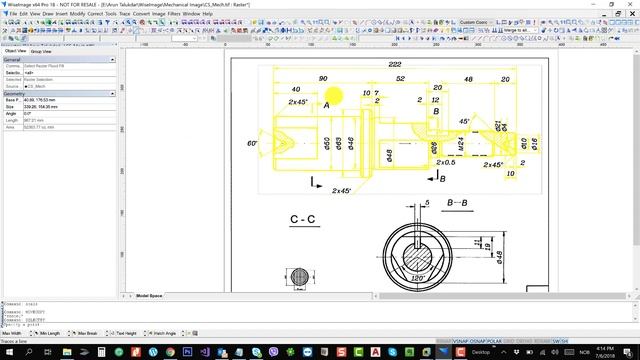Click the Select Raster Flood Fill command row
Viewport: 640px width, 360px height.
(60, 66)
